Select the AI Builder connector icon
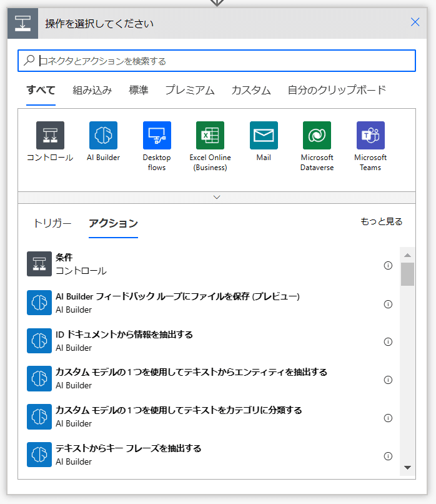 point(104,135)
